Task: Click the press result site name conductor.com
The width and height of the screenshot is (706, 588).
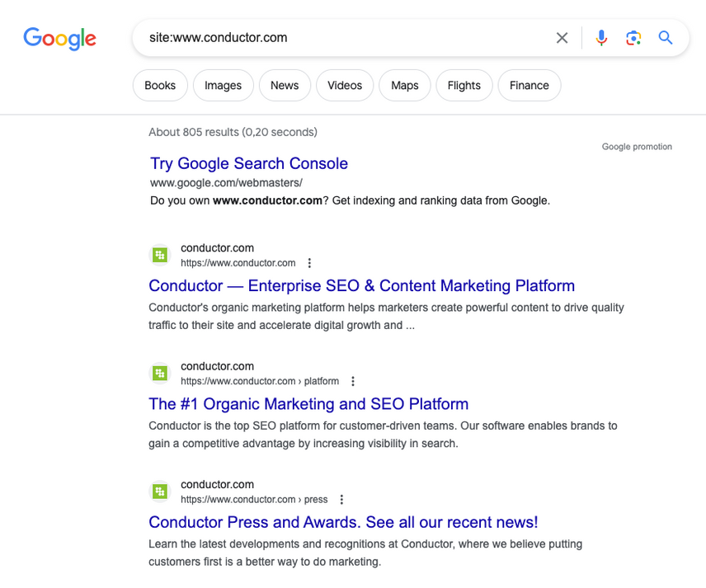Action: pyautogui.click(x=217, y=484)
